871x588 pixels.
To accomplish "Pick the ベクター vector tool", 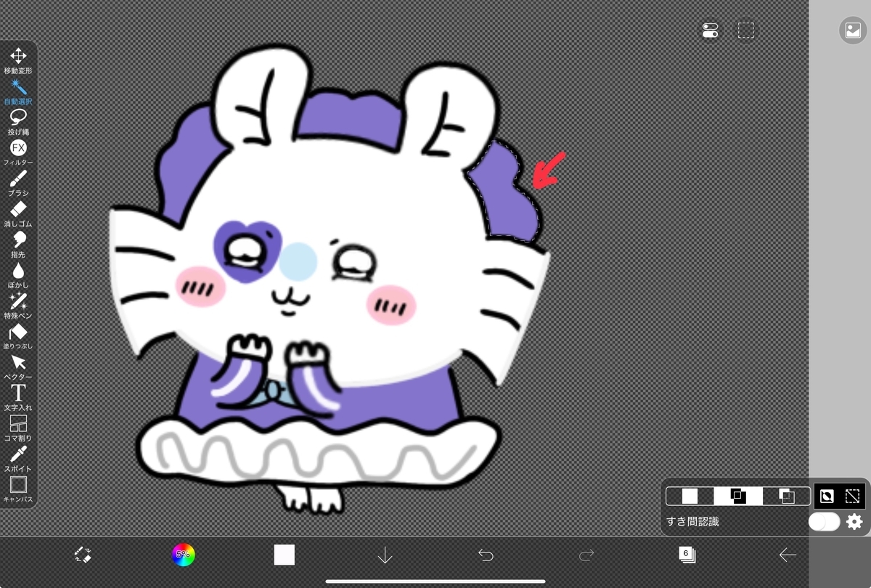I will (x=18, y=366).
